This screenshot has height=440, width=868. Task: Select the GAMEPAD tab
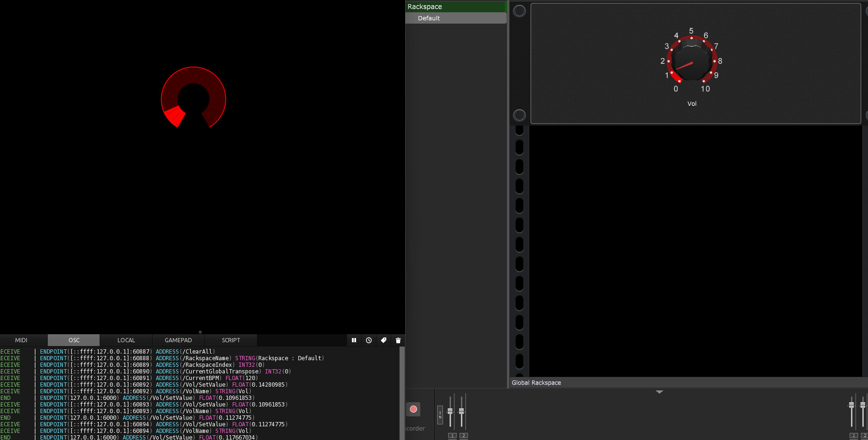tap(178, 340)
